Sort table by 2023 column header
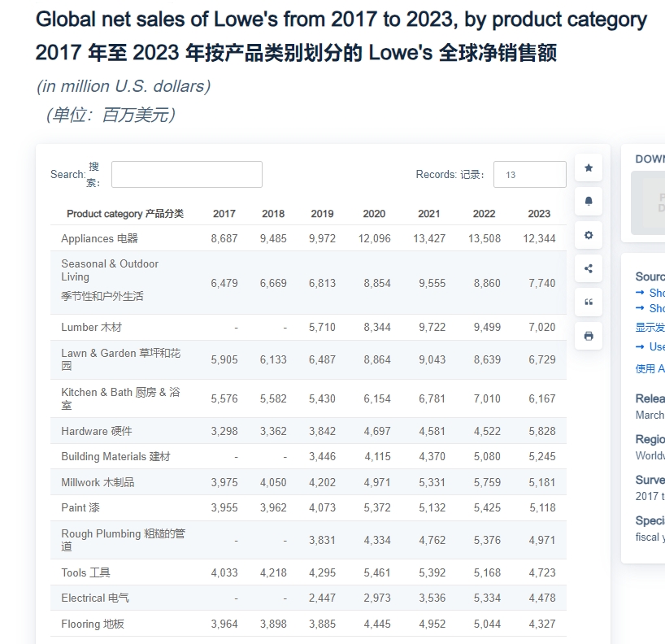 [x=538, y=214]
